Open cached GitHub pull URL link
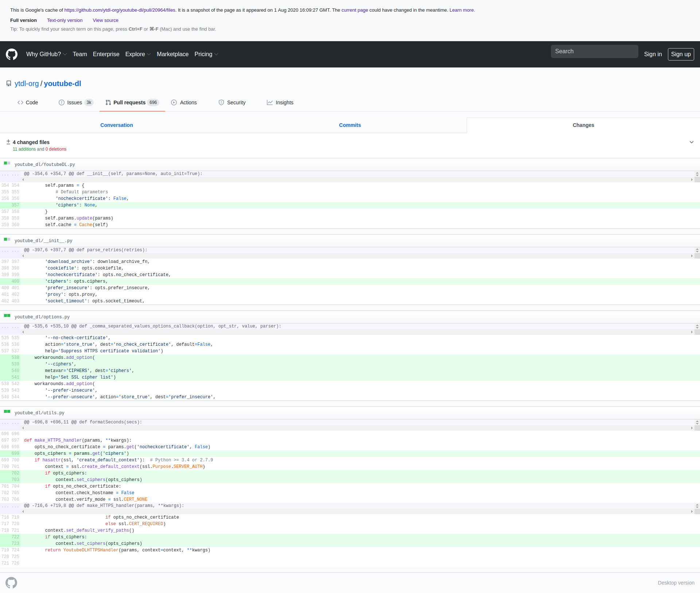 pos(120,10)
